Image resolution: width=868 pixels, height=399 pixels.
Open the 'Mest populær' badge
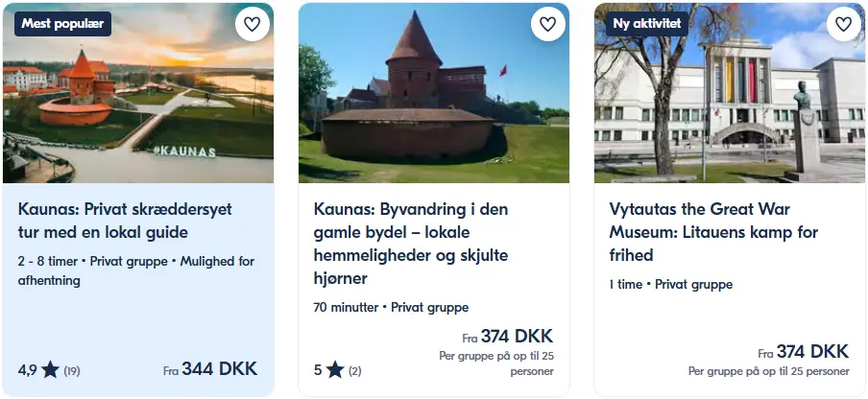click(x=63, y=24)
